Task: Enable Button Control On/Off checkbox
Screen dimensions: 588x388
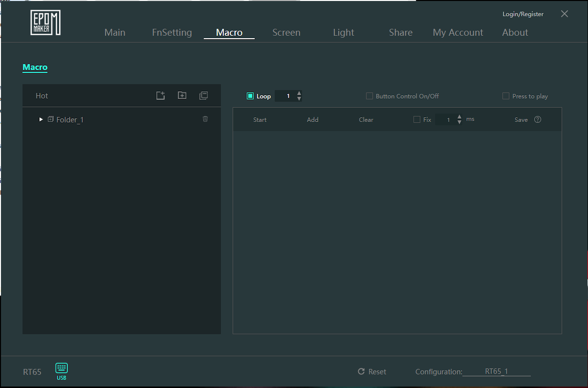Action: 369,96
